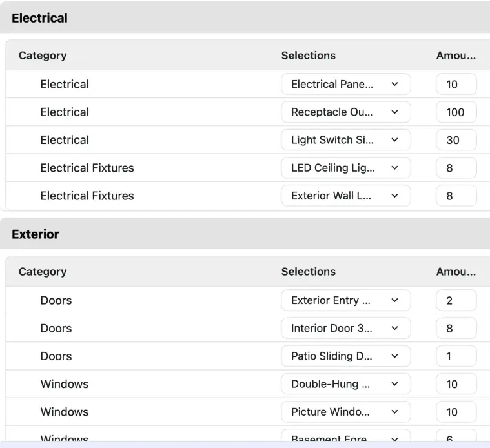The width and height of the screenshot is (490, 448).
Task: Open the LED Ceiling Light dropdown
Action: click(345, 168)
